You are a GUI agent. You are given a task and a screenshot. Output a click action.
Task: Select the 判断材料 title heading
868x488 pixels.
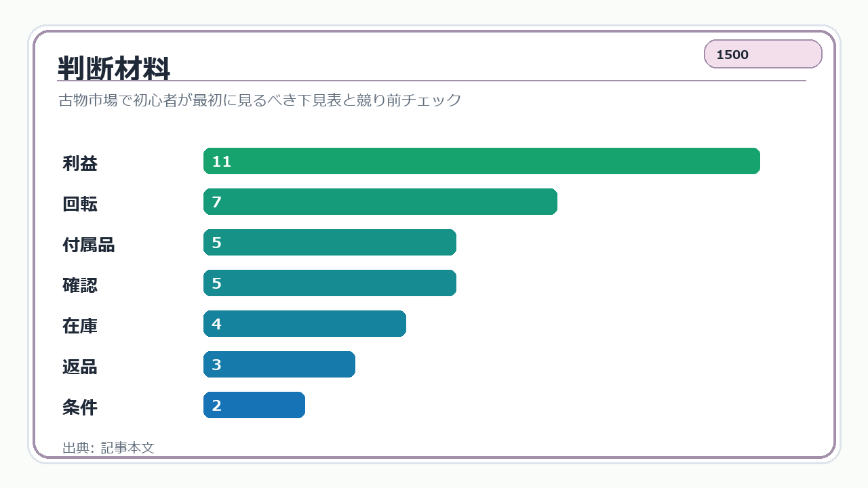(x=114, y=68)
